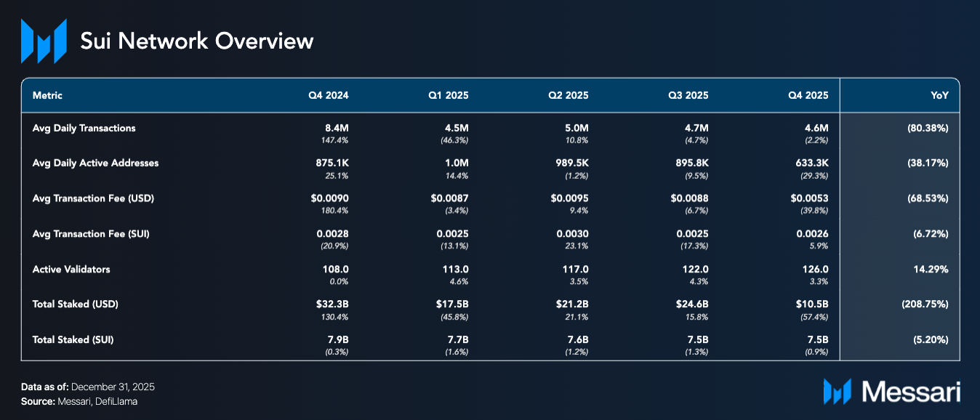Click the 122.0 validators value
This screenshot has height=420, width=980.
pyautogui.click(x=695, y=269)
